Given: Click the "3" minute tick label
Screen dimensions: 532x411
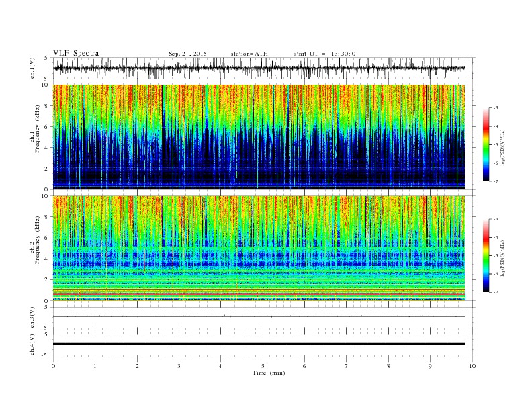Looking at the screenshot, I should tap(179, 366).
